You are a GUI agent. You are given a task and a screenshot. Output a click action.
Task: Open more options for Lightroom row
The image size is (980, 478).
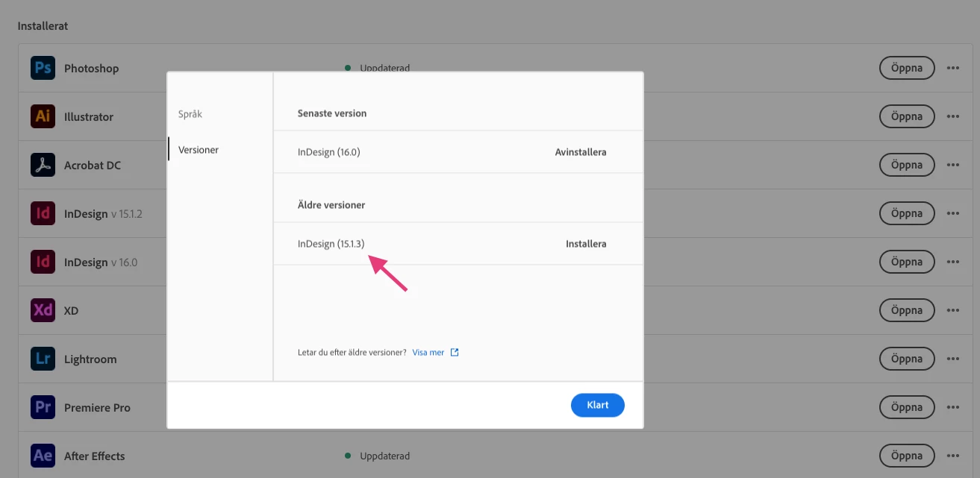click(x=953, y=359)
